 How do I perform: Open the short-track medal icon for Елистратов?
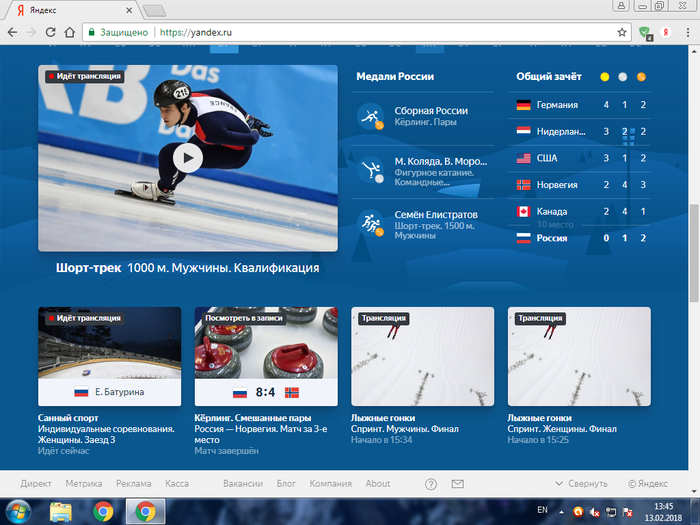371,223
